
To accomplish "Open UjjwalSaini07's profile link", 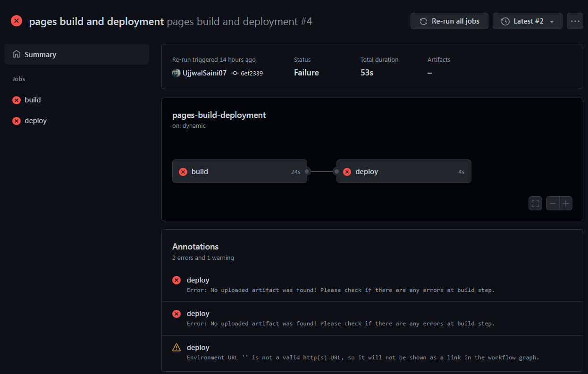I will click(x=203, y=73).
